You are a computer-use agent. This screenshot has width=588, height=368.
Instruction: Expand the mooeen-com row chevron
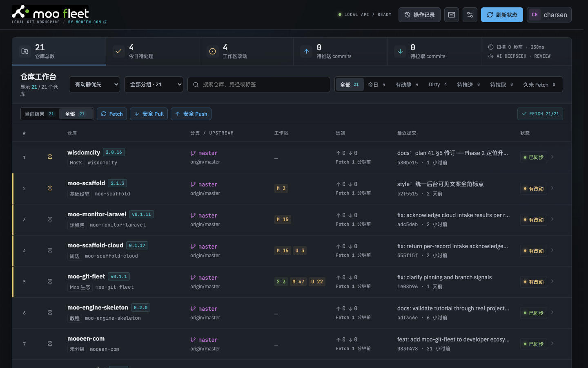click(x=552, y=343)
